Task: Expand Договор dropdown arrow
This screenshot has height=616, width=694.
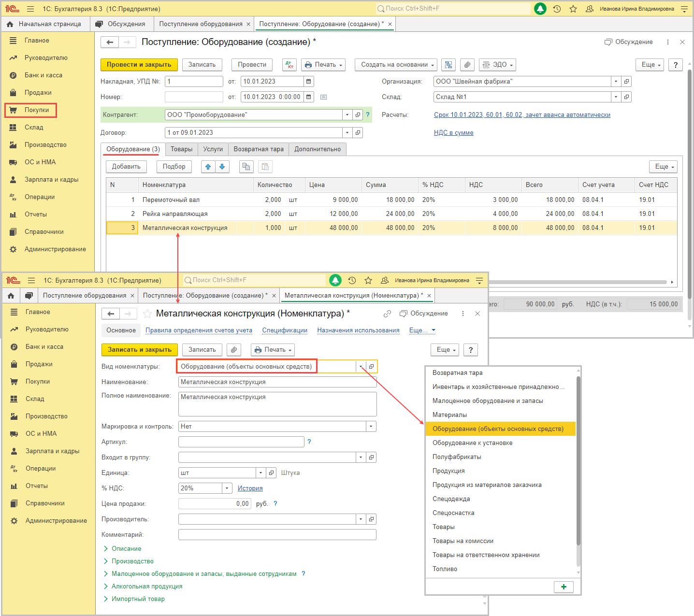Action: click(347, 133)
